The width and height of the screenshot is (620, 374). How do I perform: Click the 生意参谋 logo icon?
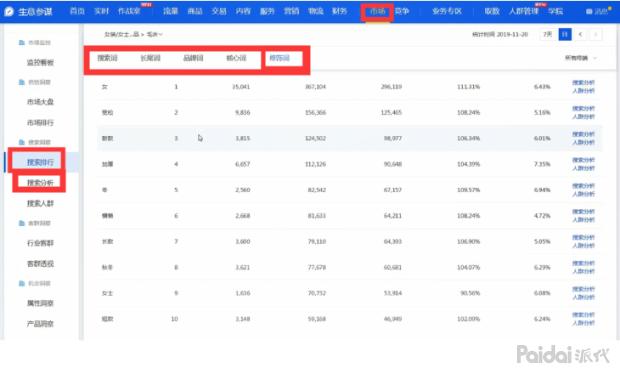coord(9,11)
